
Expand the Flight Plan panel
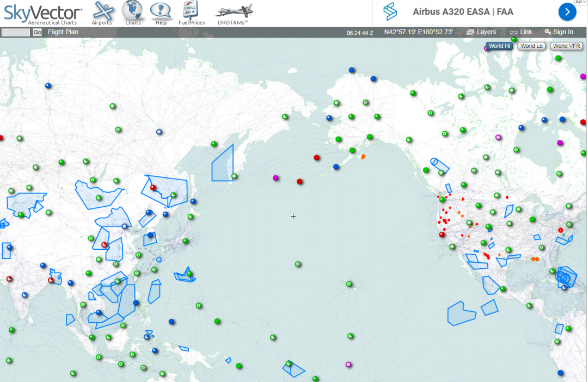63,32
